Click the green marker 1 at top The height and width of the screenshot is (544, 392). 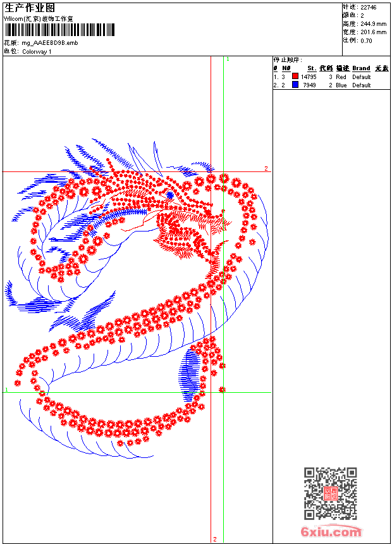coord(228,59)
